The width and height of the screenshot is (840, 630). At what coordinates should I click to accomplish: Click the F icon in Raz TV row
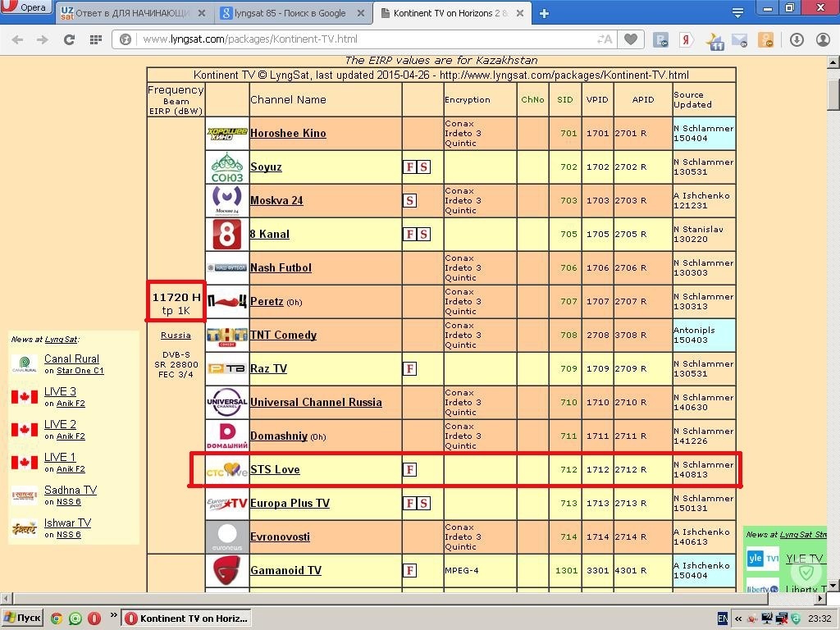pyautogui.click(x=409, y=368)
